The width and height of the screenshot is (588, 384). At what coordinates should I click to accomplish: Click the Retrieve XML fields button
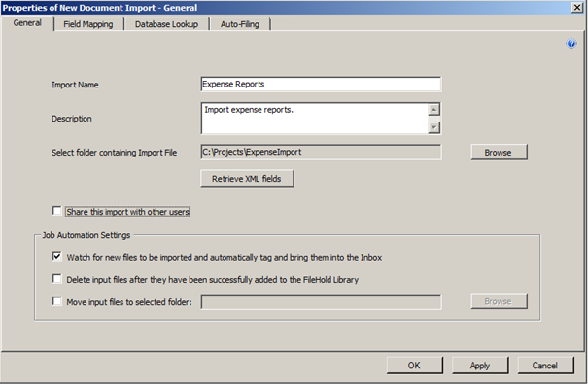[247, 179]
